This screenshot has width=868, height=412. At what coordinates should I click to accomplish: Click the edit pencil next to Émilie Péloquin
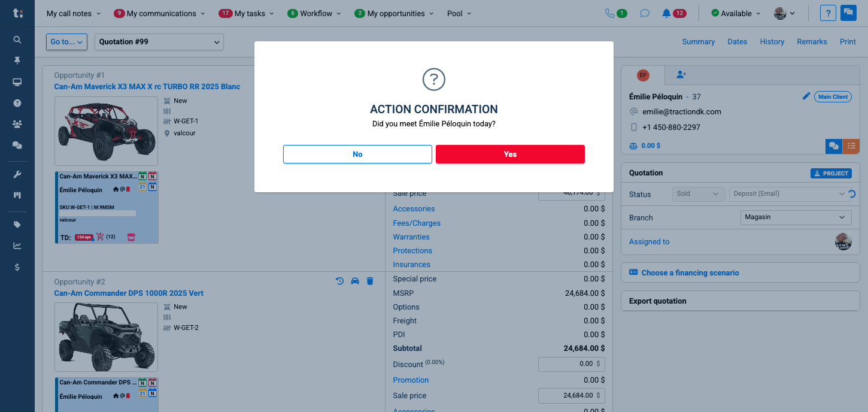(x=806, y=96)
